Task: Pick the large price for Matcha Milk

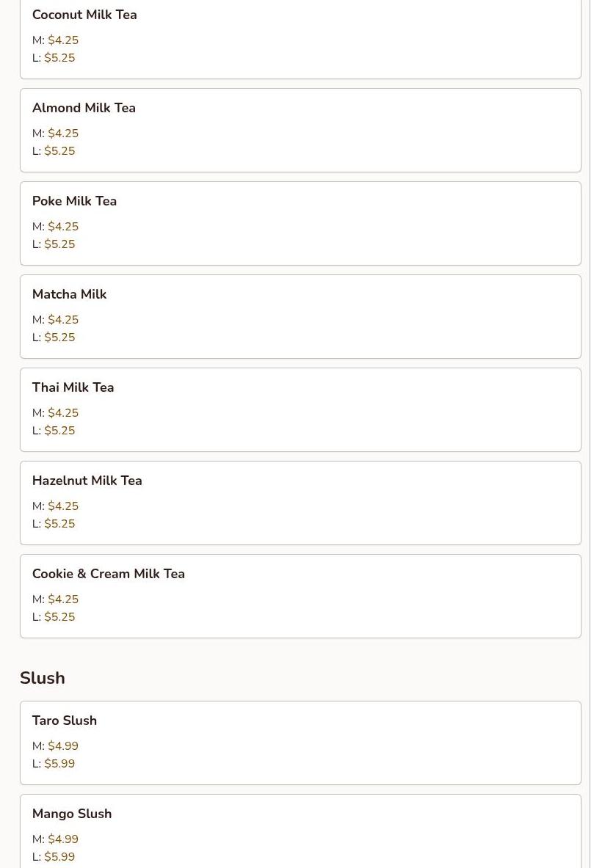Action: tap(59, 338)
